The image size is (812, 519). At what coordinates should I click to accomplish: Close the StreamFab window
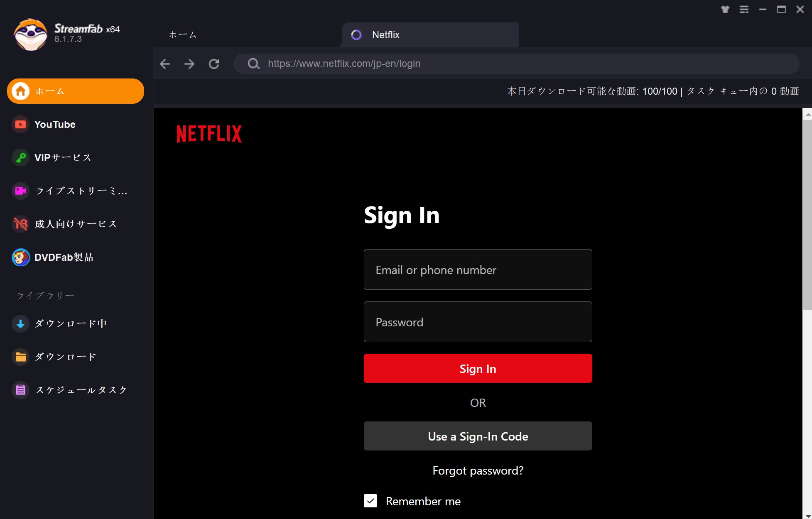800,10
